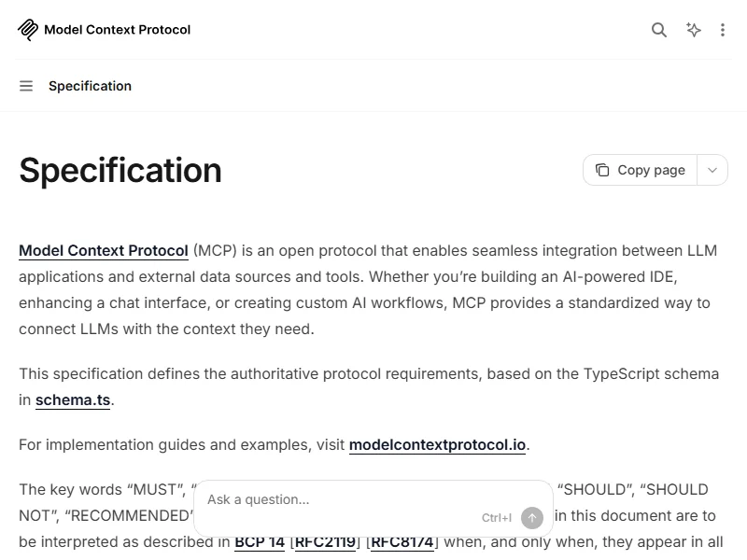The height and width of the screenshot is (560, 747).
Task: Click the copy icon in Copy page
Action: pyautogui.click(x=602, y=170)
